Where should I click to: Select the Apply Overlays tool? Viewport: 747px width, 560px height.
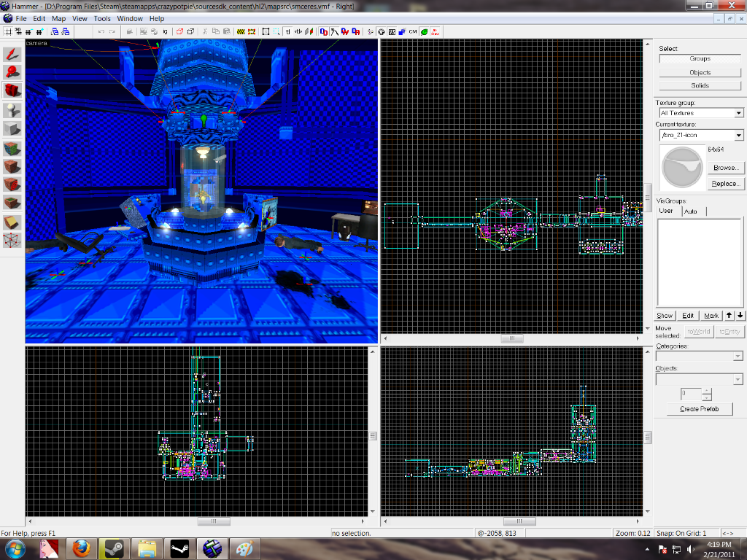12,203
